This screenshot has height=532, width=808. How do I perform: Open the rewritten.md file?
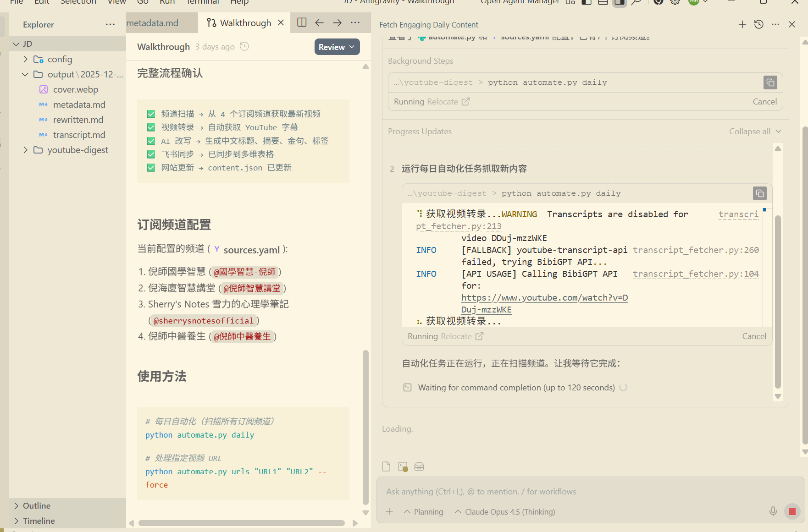[78, 120]
